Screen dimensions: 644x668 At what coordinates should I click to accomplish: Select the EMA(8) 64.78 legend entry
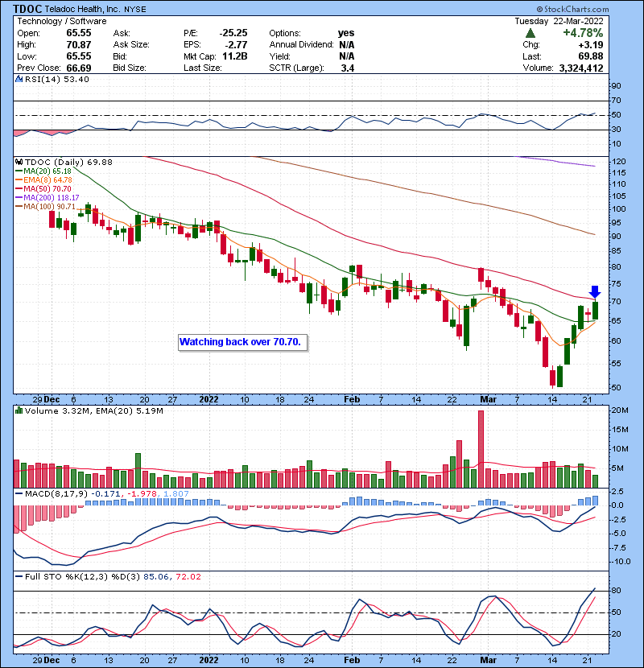click(x=43, y=180)
